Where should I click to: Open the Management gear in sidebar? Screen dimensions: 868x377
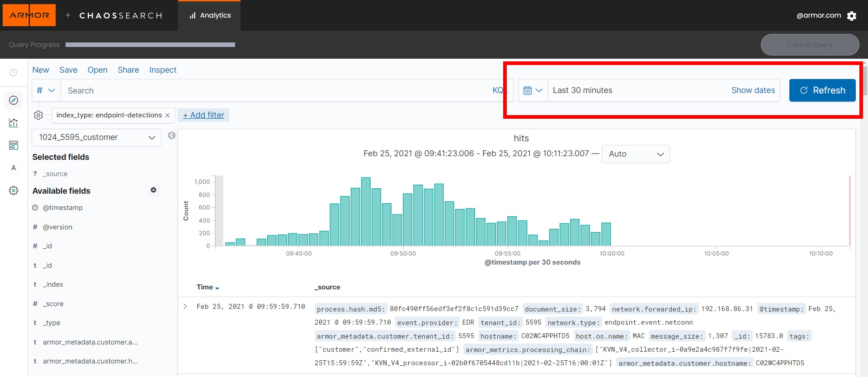tap(14, 191)
